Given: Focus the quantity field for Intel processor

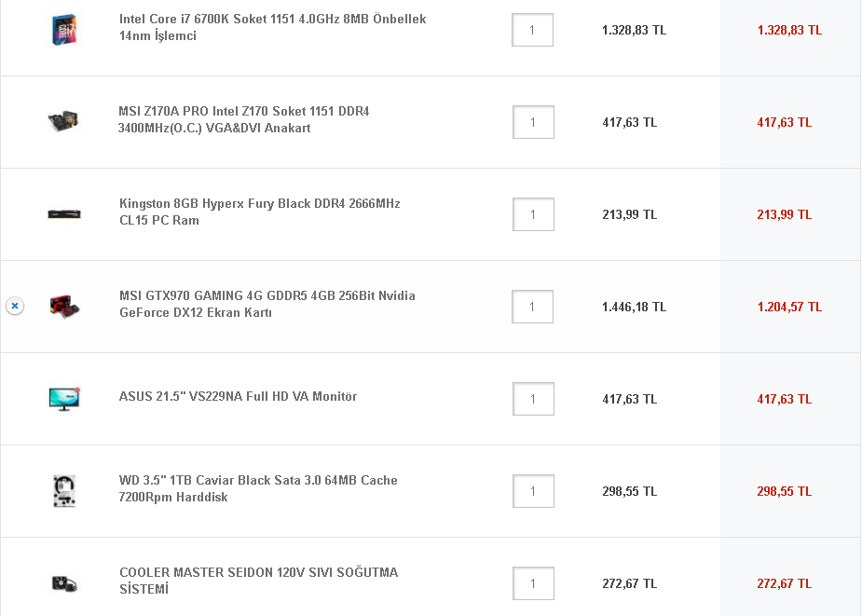Looking at the screenshot, I should pyautogui.click(x=532, y=30).
